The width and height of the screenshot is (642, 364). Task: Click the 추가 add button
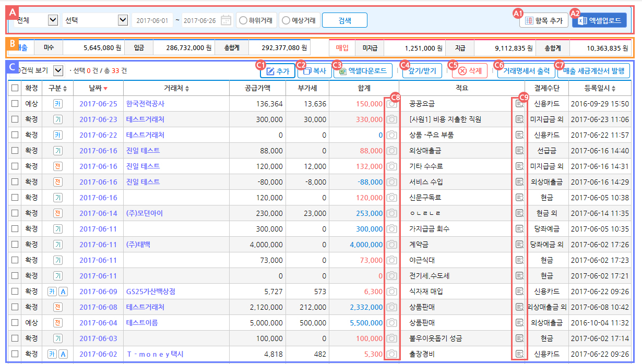click(278, 70)
